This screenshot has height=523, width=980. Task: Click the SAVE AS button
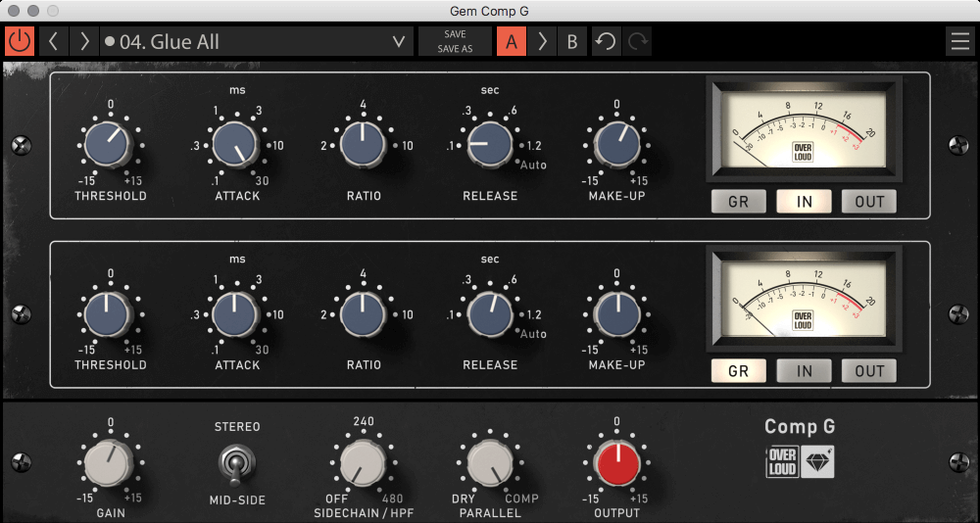[x=455, y=49]
